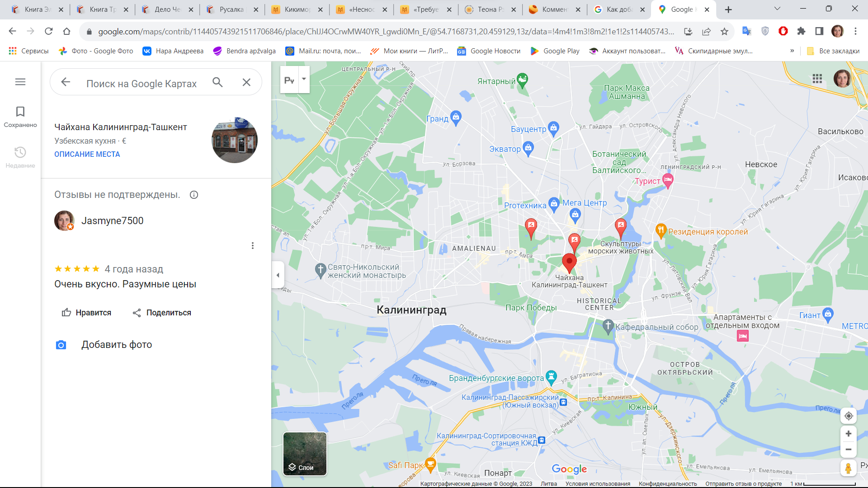Click the Safi Парк restaurant marker
868x488 pixels.
(x=430, y=464)
